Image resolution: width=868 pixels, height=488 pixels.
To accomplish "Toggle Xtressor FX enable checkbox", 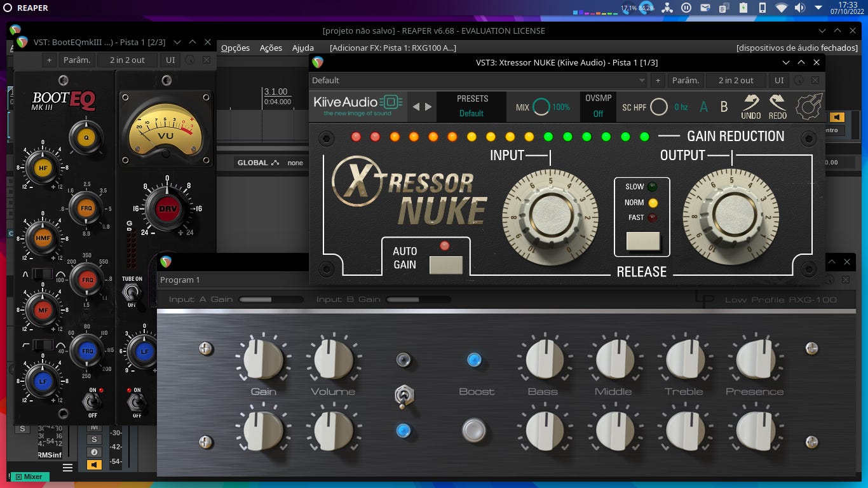I will [815, 80].
